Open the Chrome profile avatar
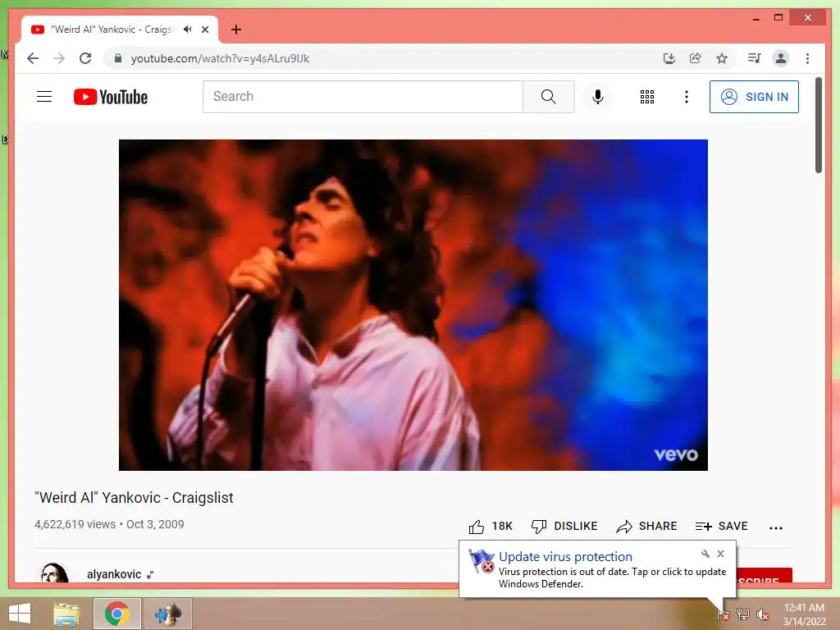The height and width of the screenshot is (630, 840). coord(781,58)
